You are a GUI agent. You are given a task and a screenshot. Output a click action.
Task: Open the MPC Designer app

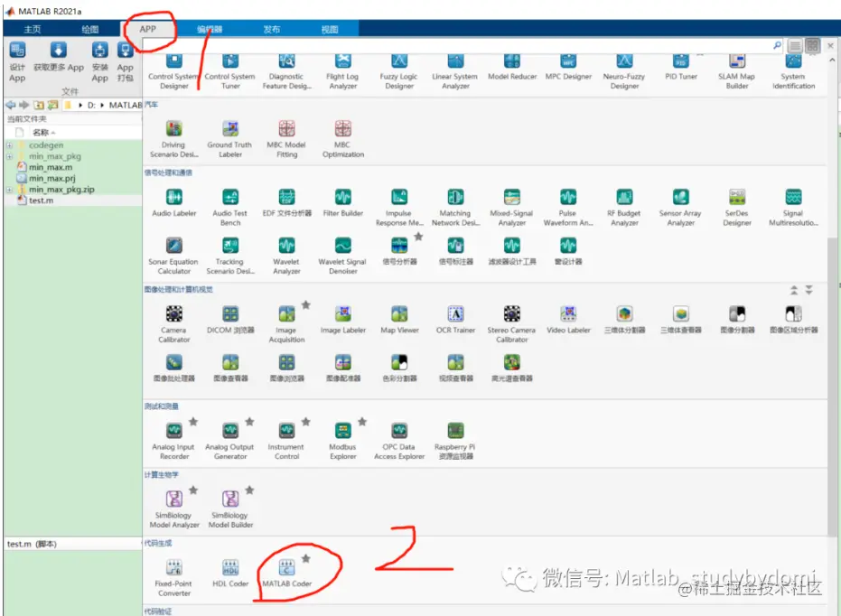[568, 68]
